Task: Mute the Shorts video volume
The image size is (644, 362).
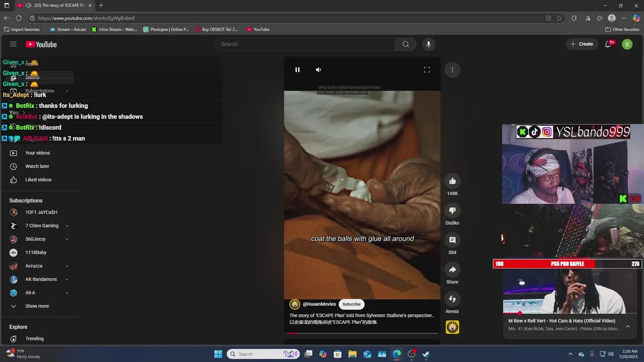Action: (318, 70)
